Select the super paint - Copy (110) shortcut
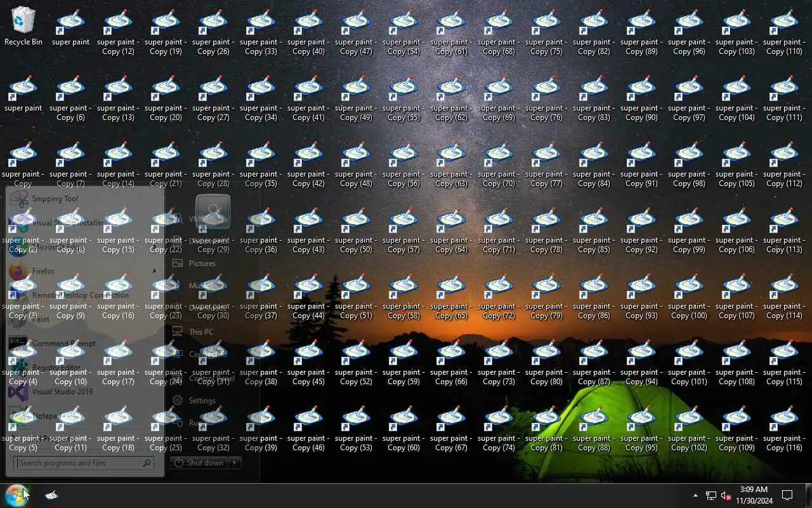The image size is (812, 508). 784,32
